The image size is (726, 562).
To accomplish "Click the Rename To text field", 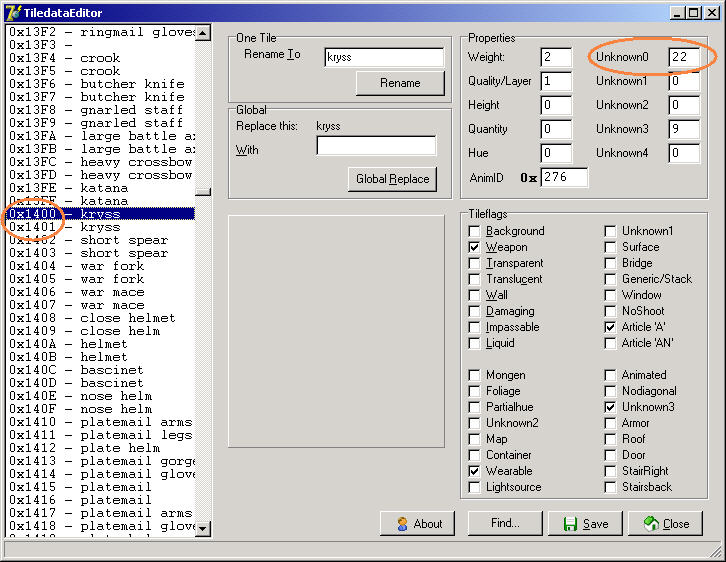I will coord(384,57).
